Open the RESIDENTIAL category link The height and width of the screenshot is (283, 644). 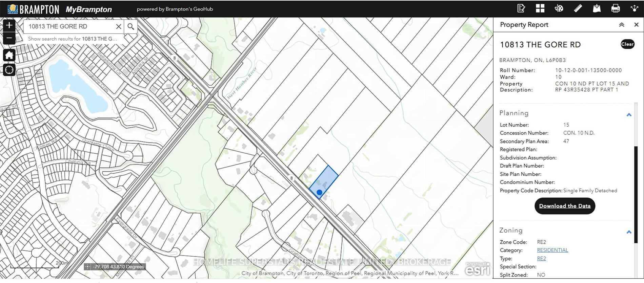(552, 250)
